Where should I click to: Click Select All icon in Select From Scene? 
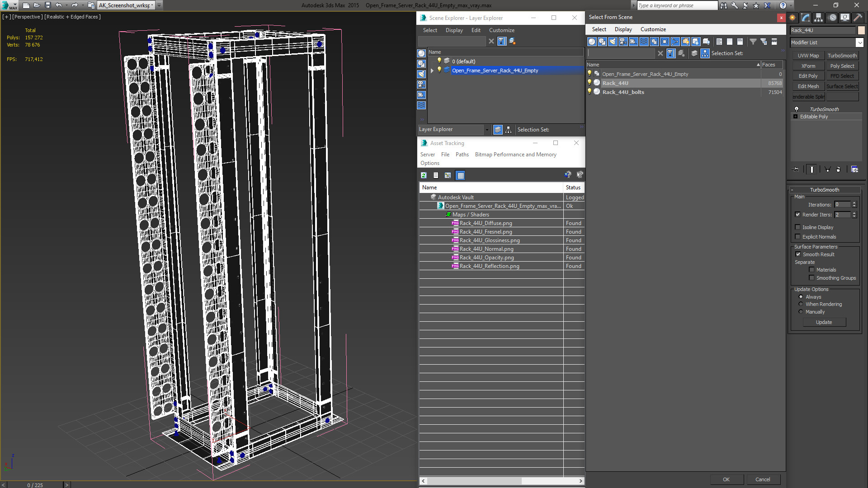click(x=719, y=42)
